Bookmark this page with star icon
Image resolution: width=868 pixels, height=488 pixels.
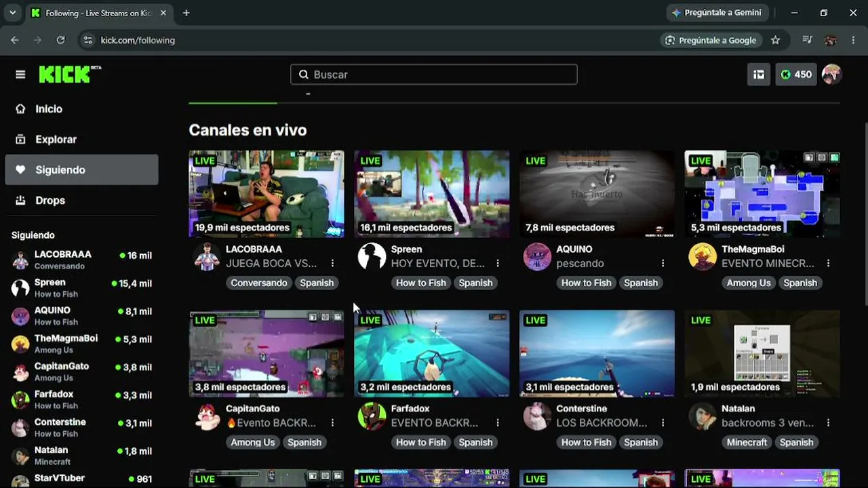776,40
